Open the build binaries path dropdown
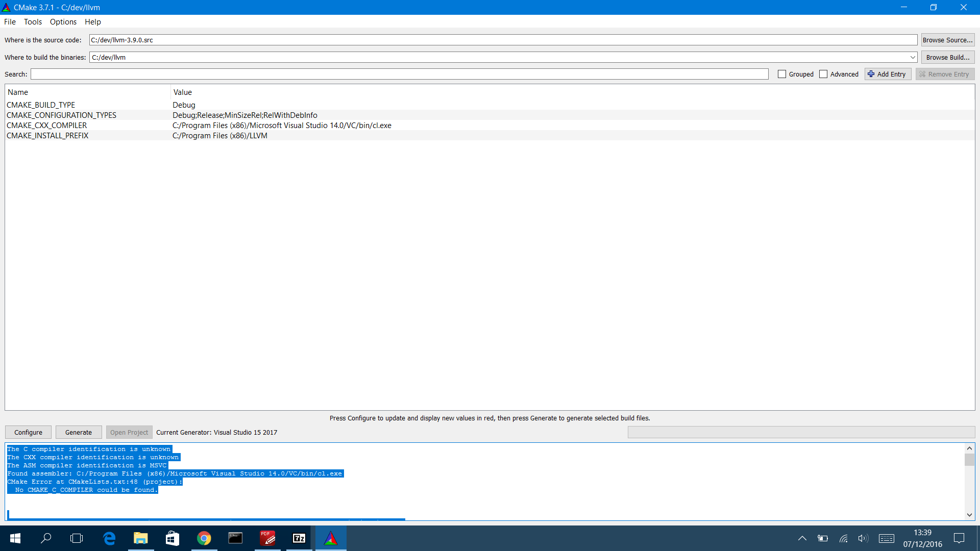The width and height of the screenshot is (980, 551). [x=913, y=57]
